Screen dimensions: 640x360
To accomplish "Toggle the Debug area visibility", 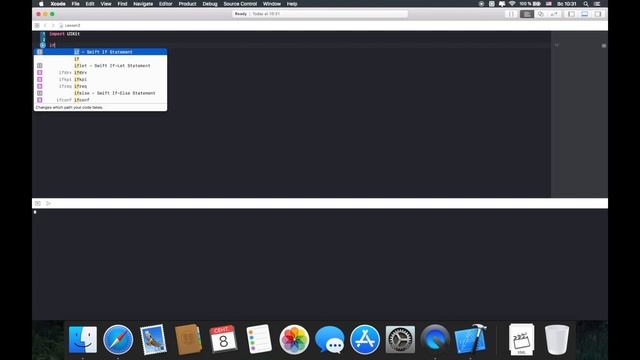I will point(584,14).
